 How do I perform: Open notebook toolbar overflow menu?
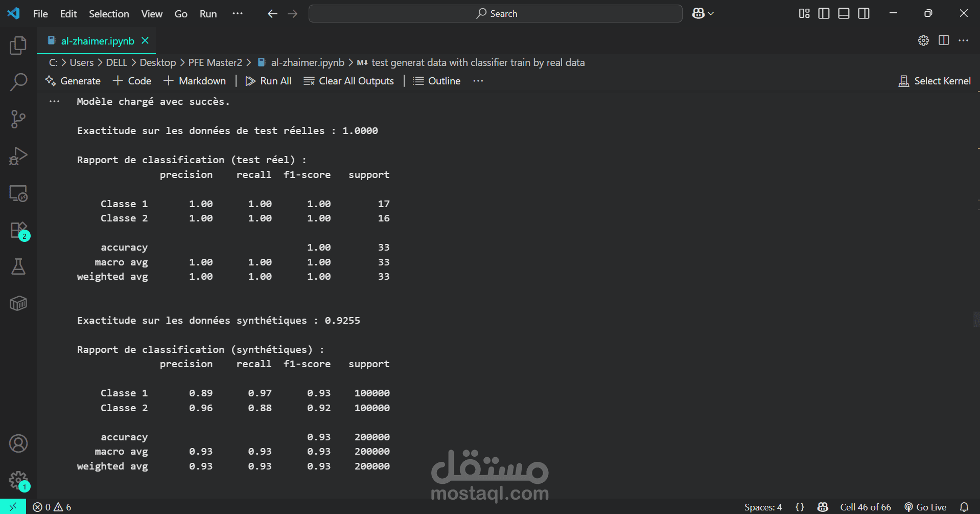[x=478, y=81]
